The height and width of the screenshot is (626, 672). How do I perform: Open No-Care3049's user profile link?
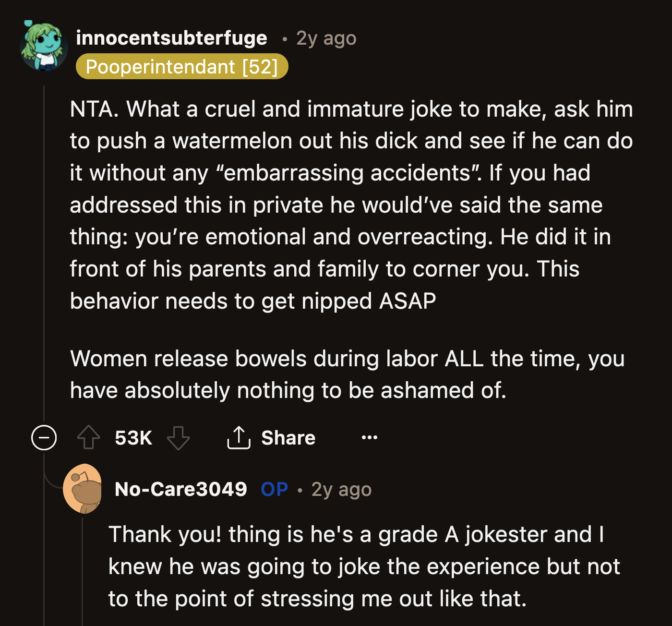click(x=181, y=489)
